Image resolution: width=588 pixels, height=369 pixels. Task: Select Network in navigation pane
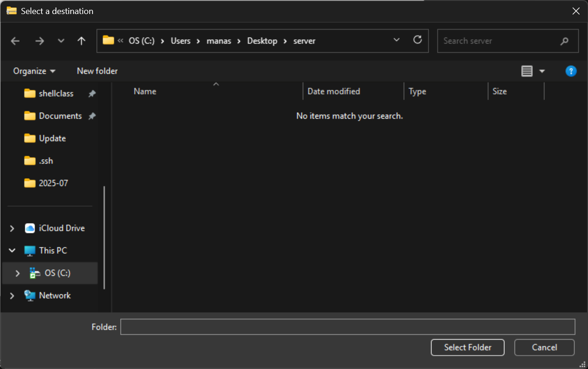pos(55,296)
